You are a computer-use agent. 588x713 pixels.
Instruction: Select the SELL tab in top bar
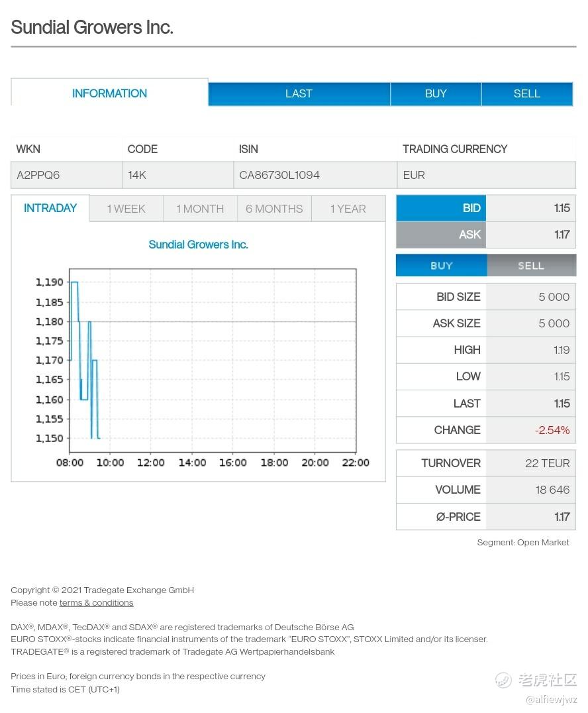[527, 93]
